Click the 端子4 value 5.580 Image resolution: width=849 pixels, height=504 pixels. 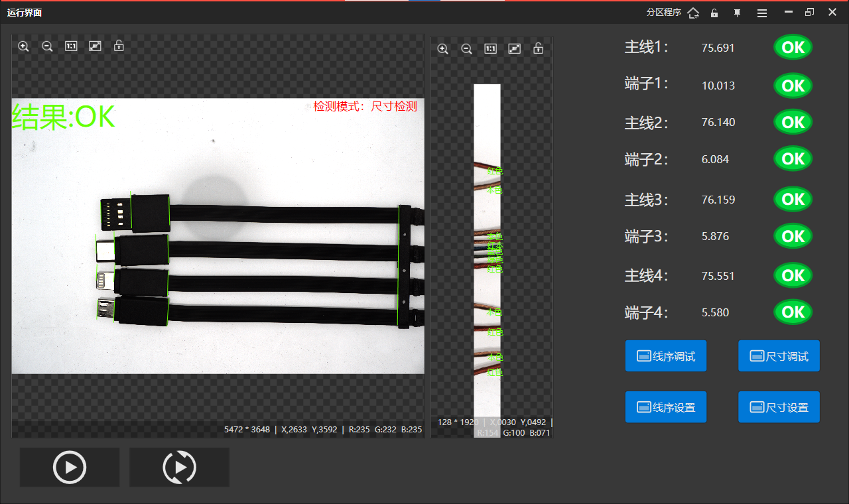(715, 312)
